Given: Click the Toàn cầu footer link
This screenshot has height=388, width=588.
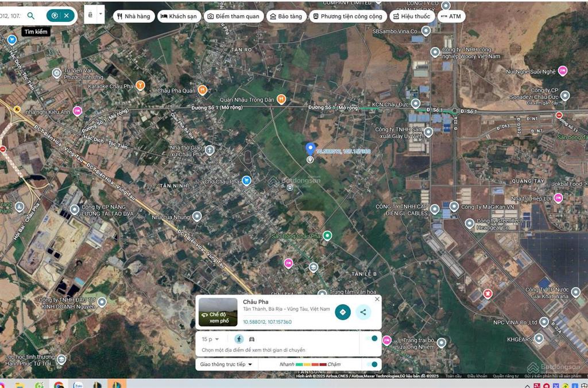Looking at the screenshot, I should pyautogui.click(x=454, y=375).
